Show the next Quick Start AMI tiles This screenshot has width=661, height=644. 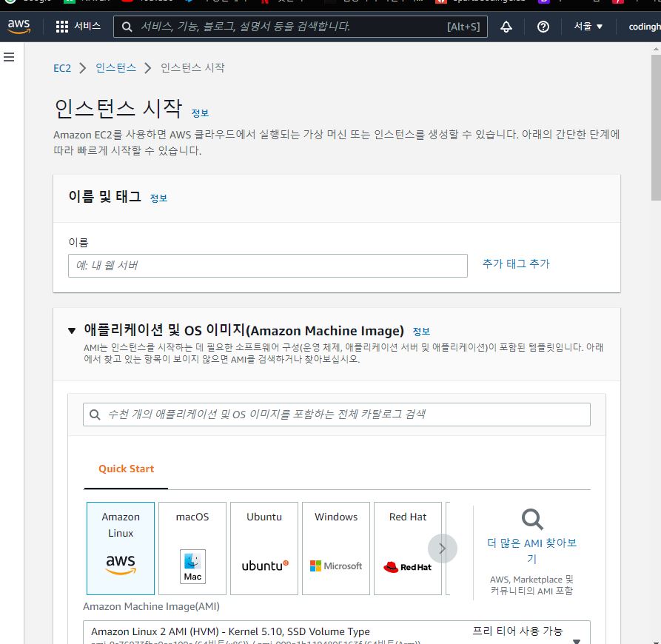pos(442,549)
